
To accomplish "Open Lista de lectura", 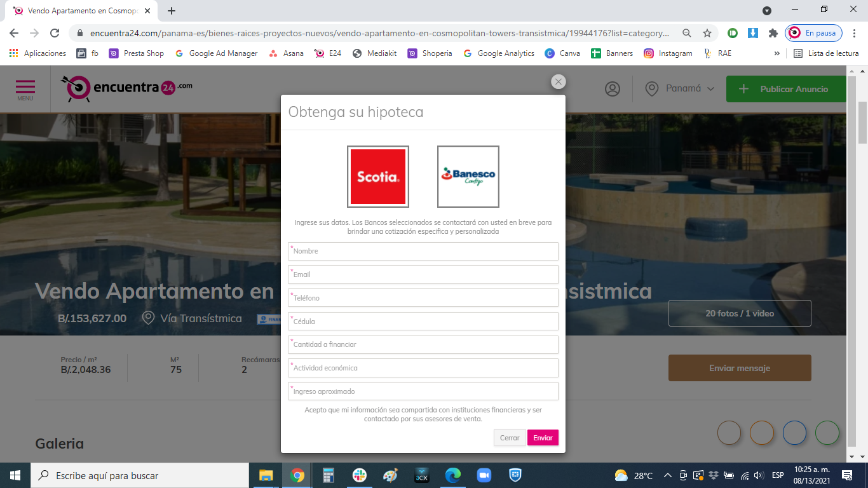I will [x=826, y=53].
